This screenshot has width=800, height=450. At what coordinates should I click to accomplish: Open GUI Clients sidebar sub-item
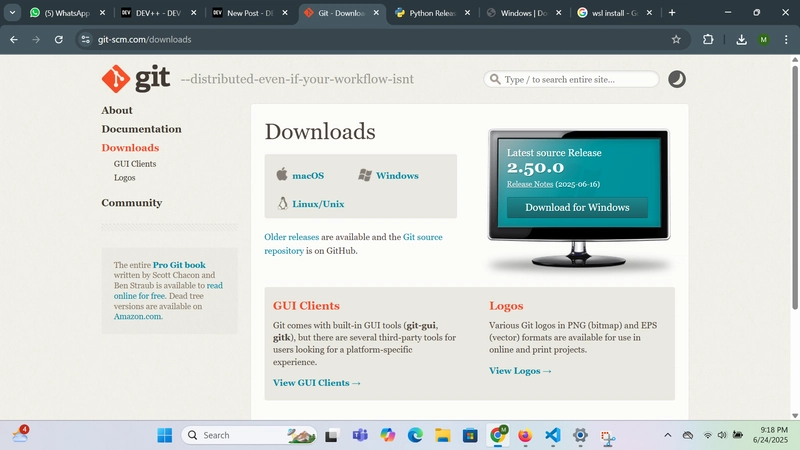tap(135, 164)
